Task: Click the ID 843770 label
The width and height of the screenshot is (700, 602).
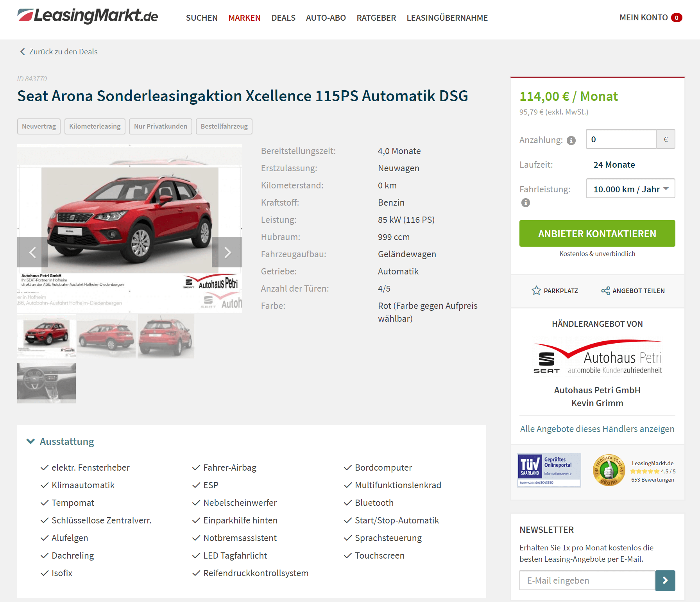Action: tap(32, 79)
